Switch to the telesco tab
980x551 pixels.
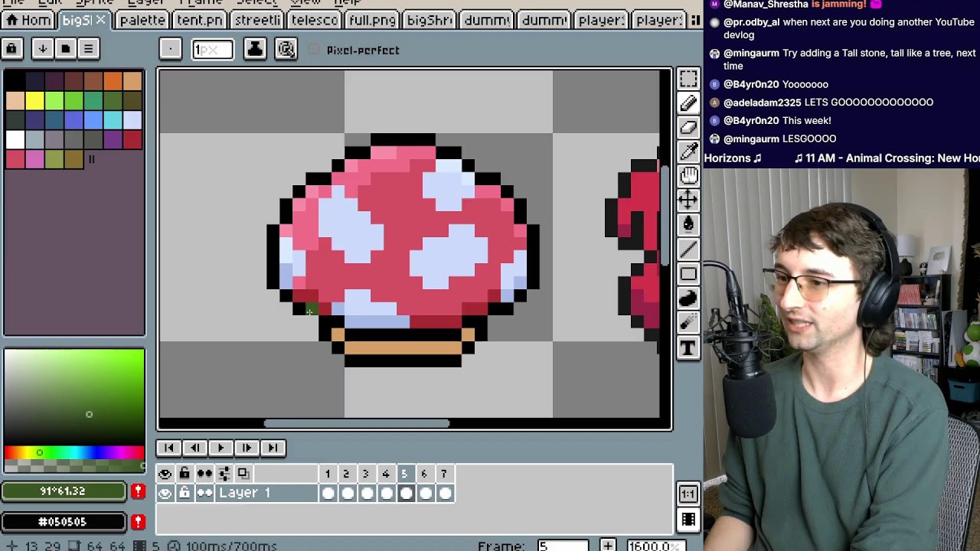(x=314, y=20)
